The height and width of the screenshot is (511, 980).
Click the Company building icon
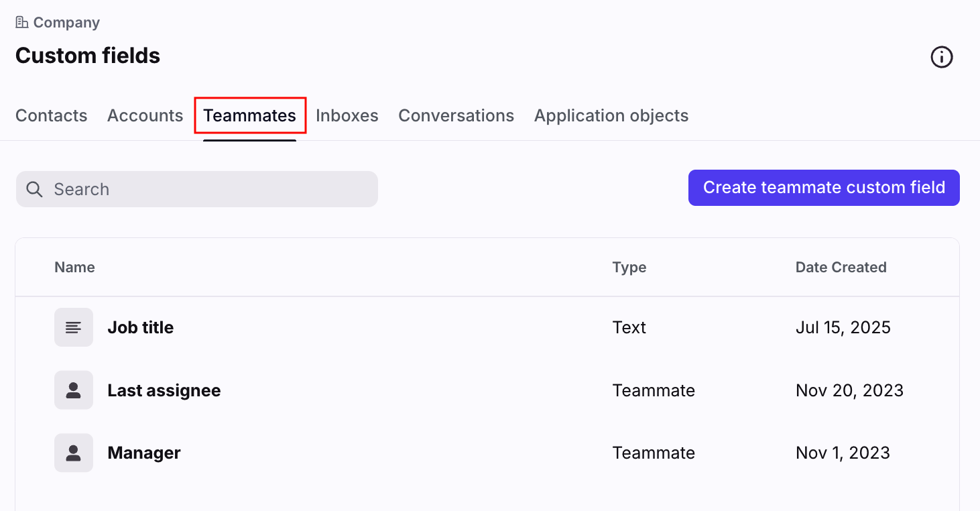pos(22,23)
